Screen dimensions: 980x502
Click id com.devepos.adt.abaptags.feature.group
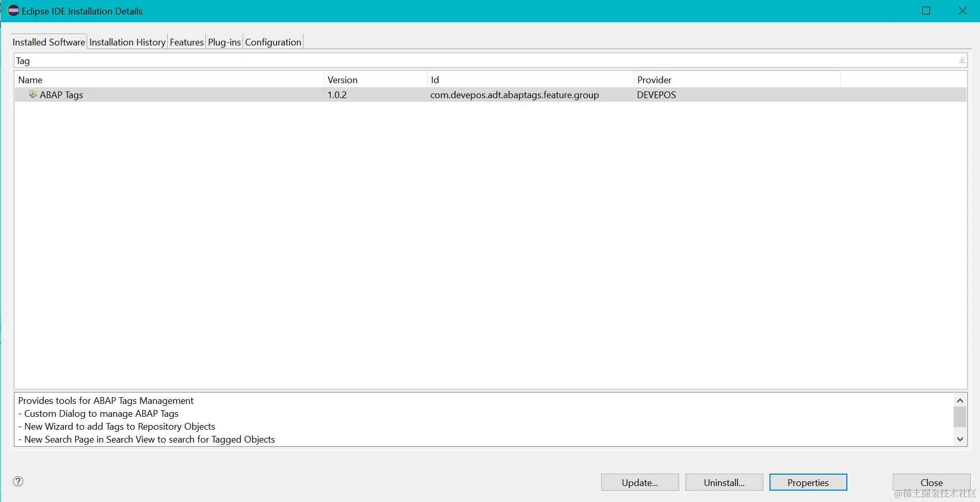click(515, 95)
